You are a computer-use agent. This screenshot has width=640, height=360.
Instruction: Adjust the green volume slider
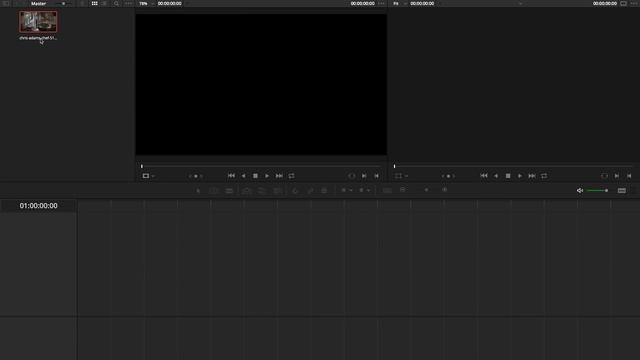(x=598, y=191)
